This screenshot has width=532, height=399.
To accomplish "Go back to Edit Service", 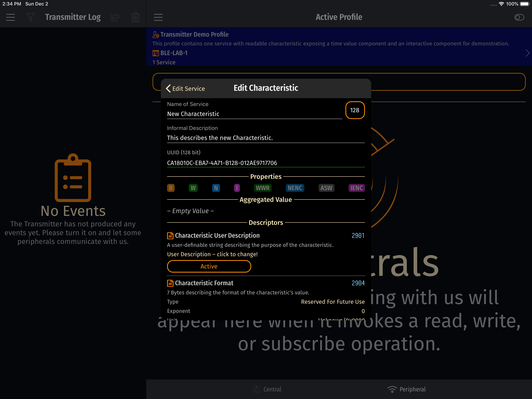I will click(x=185, y=89).
